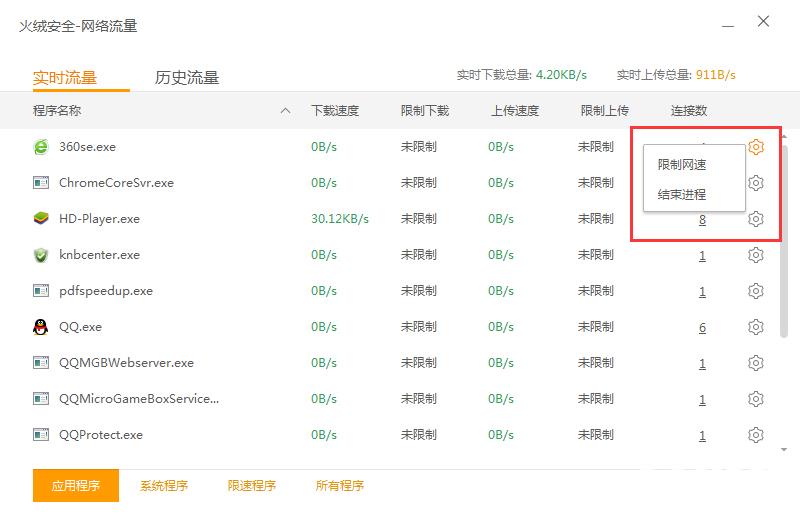Sort by 上传速度 column header
This screenshot has height=515, width=800.
click(515, 110)
